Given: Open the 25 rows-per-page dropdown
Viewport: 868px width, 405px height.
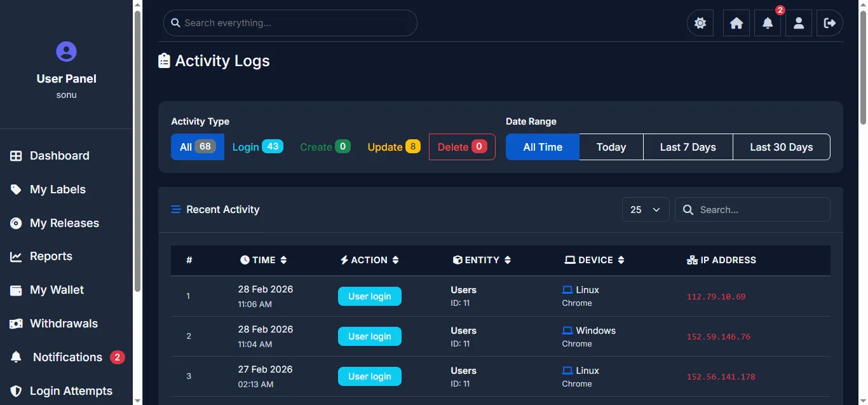Looking at the screenshot, I should tap(646, 210).
